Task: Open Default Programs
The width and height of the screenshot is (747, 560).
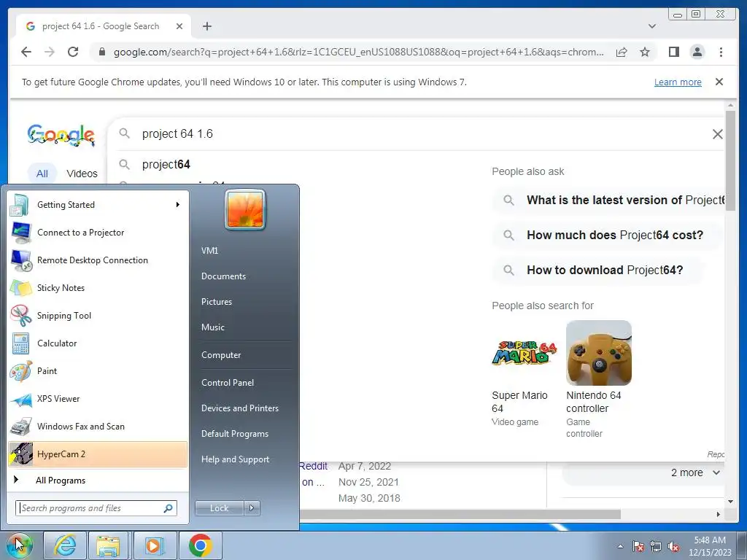Action: [235, 434]
